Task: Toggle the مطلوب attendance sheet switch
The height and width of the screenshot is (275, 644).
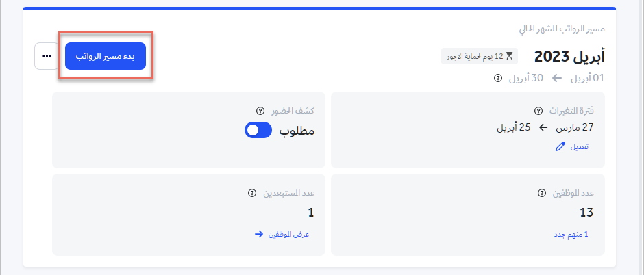Action: [258, 131]
